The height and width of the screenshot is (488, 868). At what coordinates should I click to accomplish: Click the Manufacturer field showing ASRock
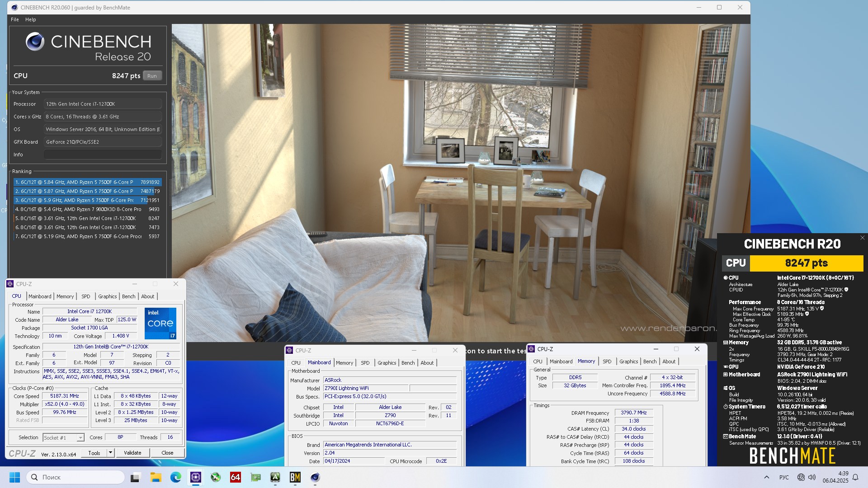390,380
